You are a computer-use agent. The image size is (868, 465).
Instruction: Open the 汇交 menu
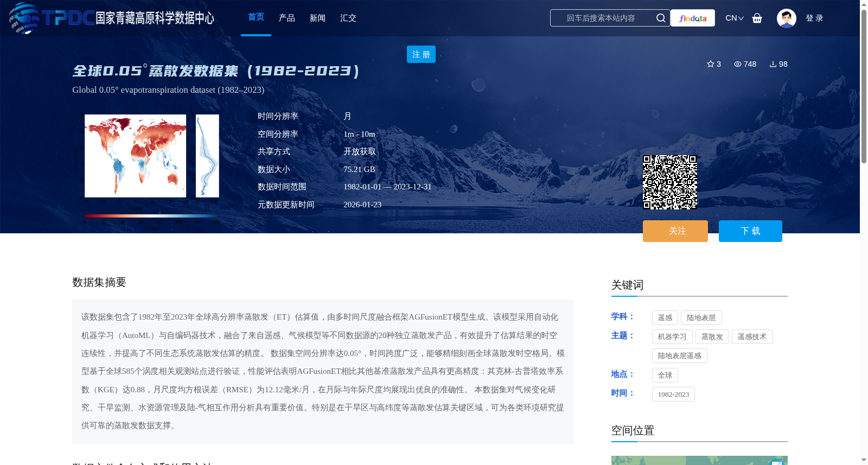pyautogui.click(x=348, y=18)
